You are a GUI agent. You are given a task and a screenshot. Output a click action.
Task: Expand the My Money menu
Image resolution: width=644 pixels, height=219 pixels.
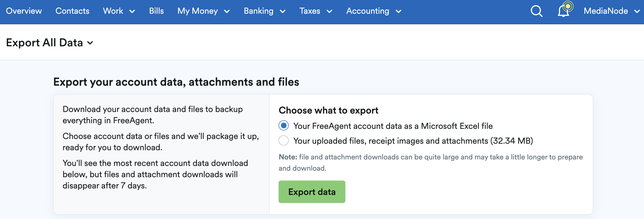[x=203, y=11]
